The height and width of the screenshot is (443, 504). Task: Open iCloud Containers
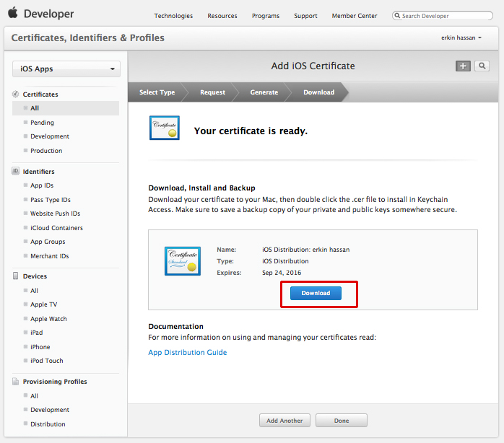click(x=56, y=228)
